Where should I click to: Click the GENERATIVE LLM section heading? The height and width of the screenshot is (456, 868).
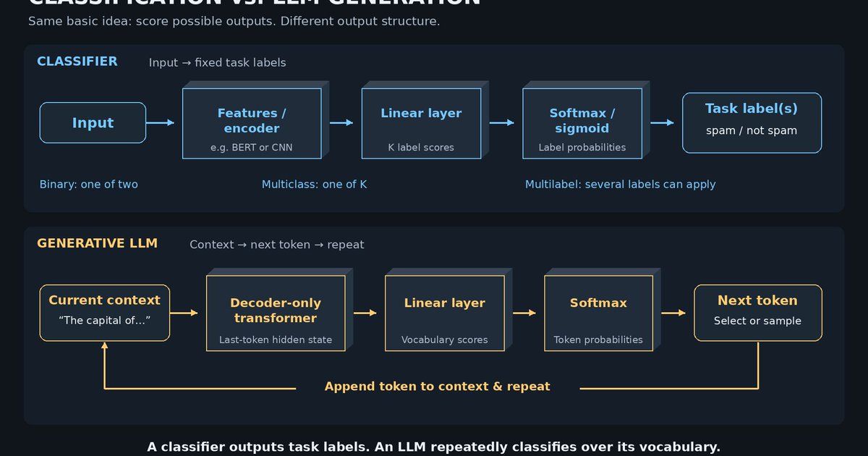tap(97, 243)
